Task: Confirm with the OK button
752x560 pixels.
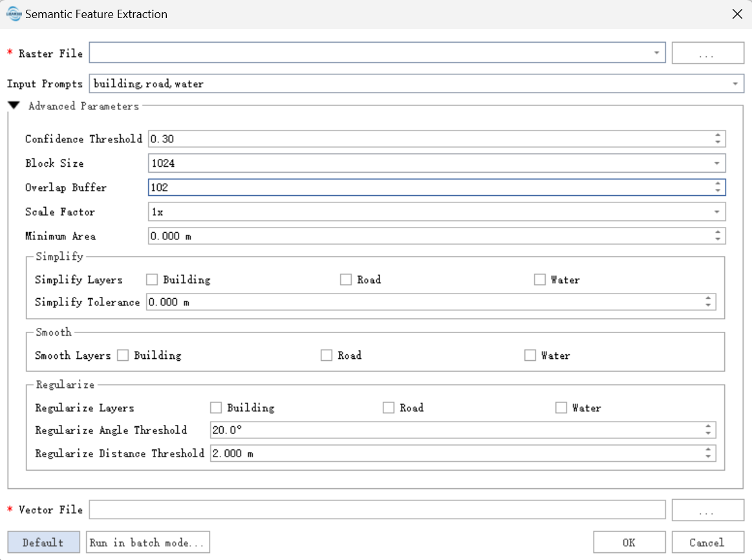Action: 629,543
